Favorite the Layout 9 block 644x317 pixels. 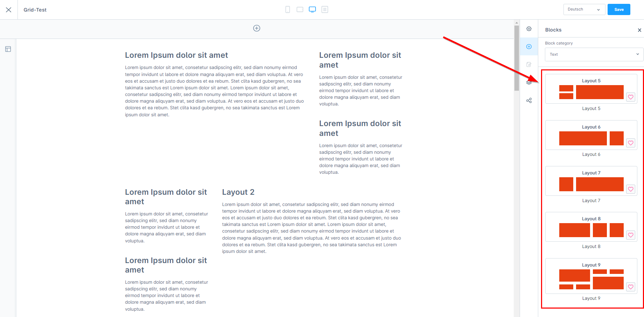click(631, 287)
